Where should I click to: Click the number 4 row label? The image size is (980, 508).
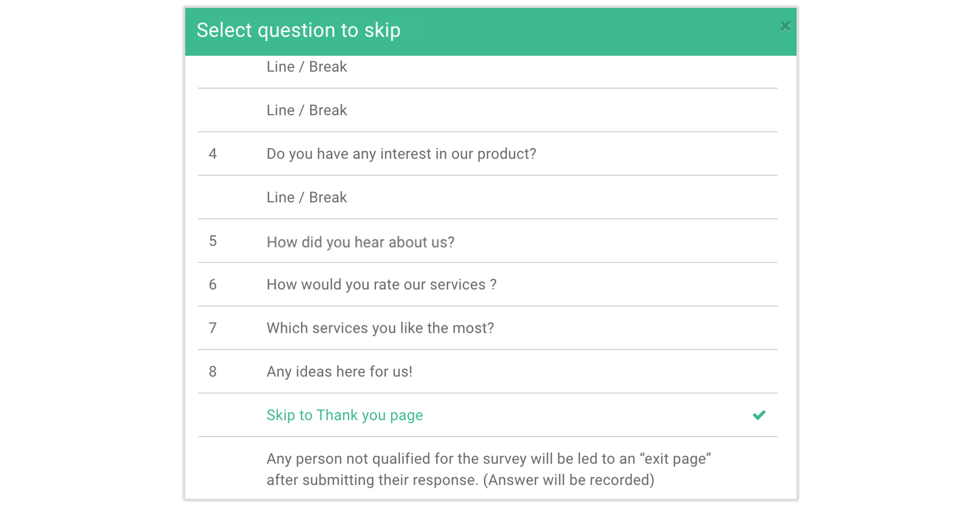213,154
